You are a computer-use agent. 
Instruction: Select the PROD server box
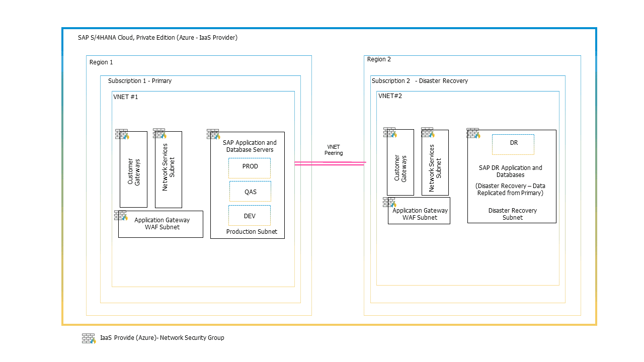tap(250, 167)
